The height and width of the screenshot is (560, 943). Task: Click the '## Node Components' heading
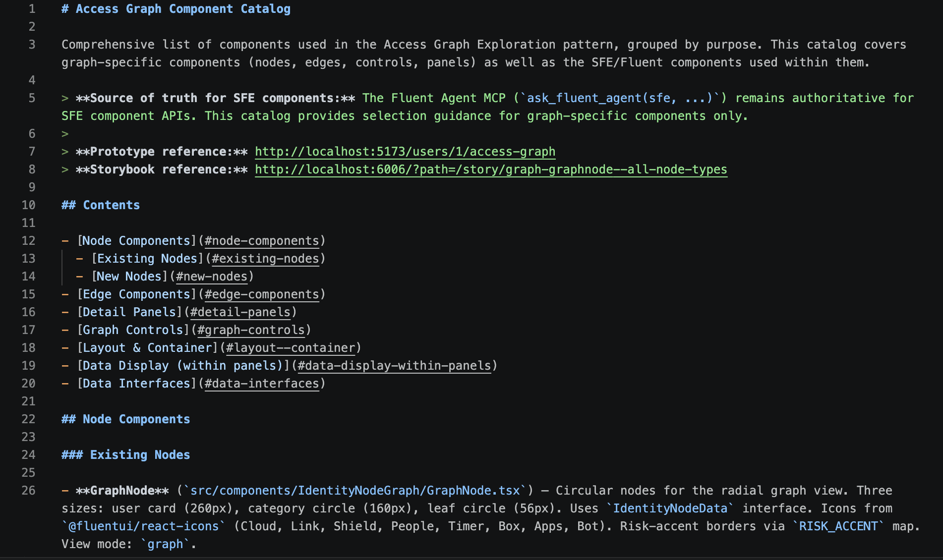click(126, 419)
